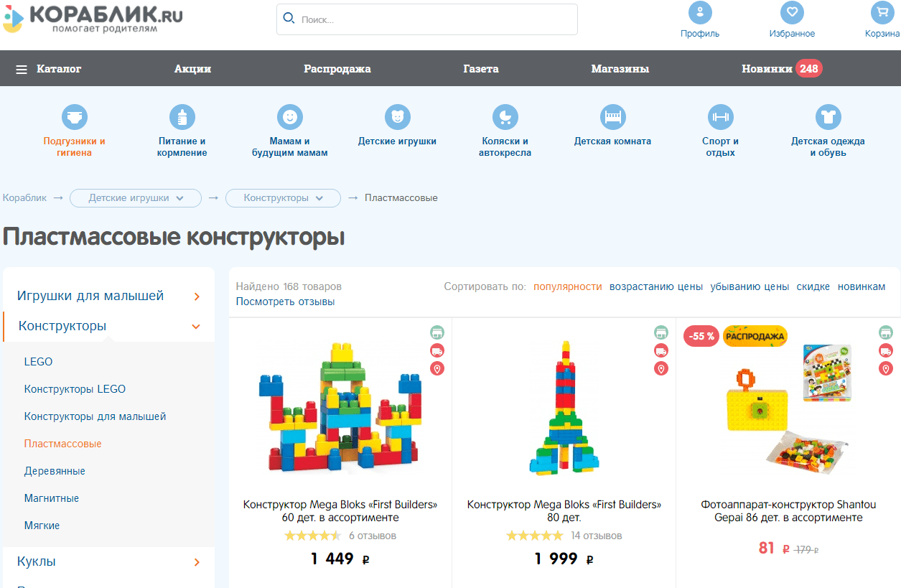Click the 6 отзывов reviews link
This screenshot has width=901, height=588.
[373, 536]
